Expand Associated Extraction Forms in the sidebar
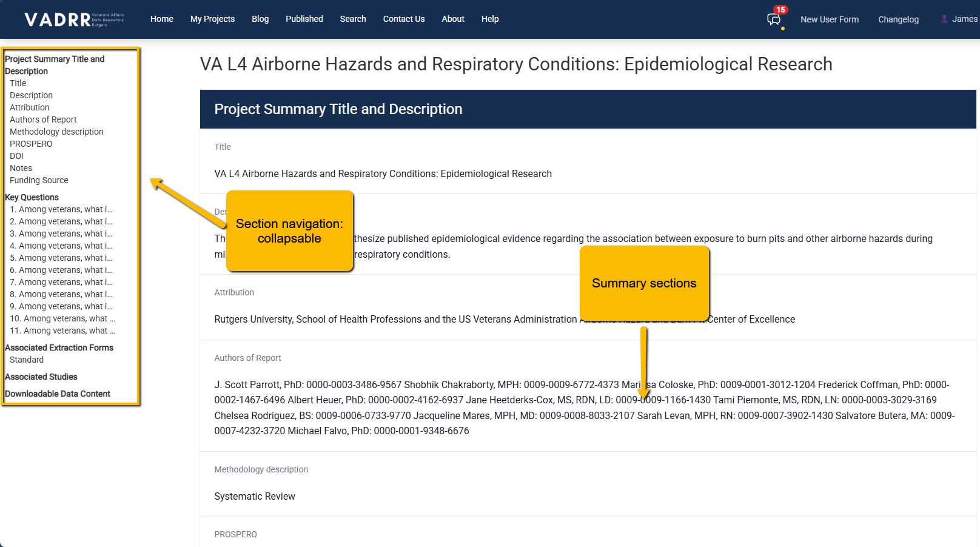The width and height of the screenshot is (980, 547). [x=59, y=347]
